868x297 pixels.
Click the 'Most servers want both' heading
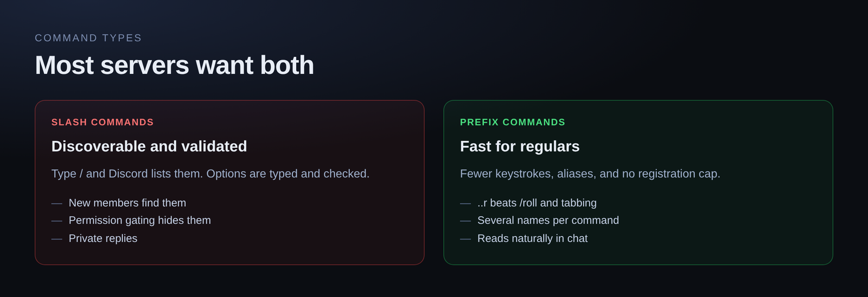174,65
